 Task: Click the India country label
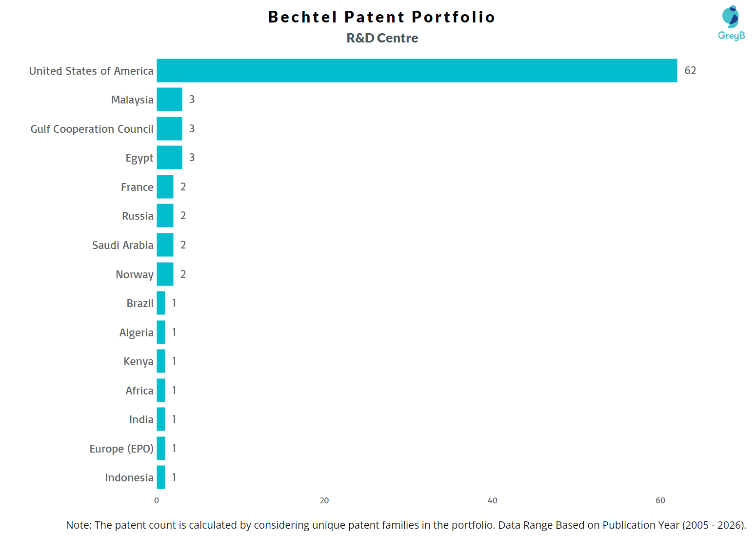pyautogui.click(x=141, y=419)
